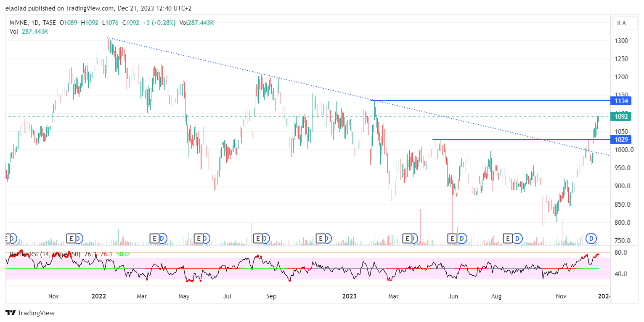The height and width of the screenshot is (322, 644).
Task: Click the 750.0 price axis label
Action: tap(622, 241)
